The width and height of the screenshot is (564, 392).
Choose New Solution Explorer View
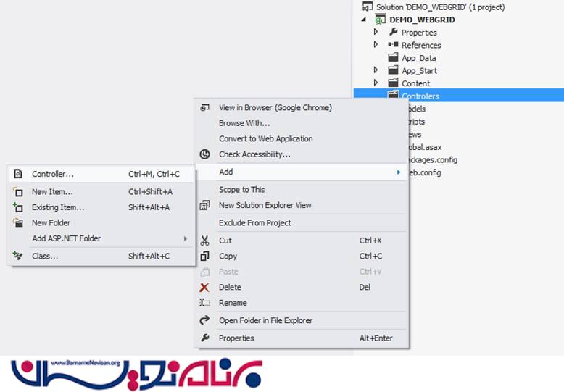(x=301, y=205)
